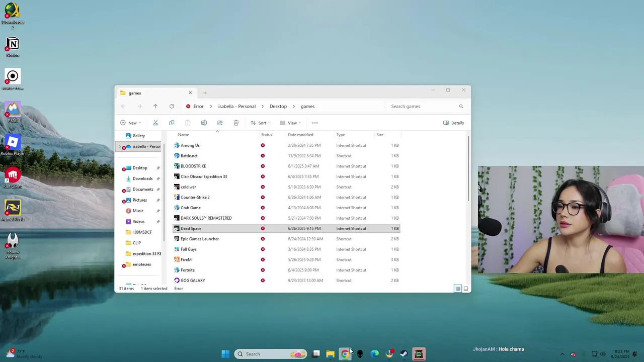Select PEAK desktop icon
This screenshot has height=362, width=644.
click(x=13, y=112)
